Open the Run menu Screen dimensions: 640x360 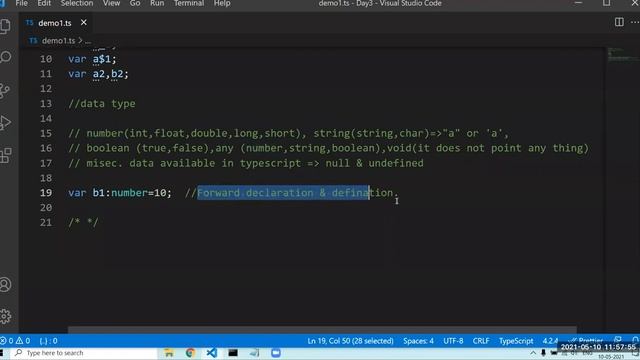pos(157,3)
